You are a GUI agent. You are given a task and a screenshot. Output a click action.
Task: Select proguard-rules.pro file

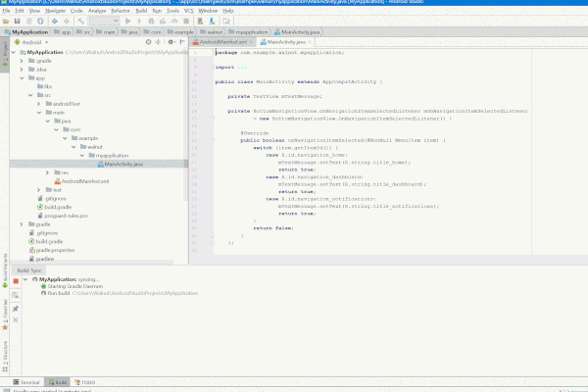click(x=63, y=216)
